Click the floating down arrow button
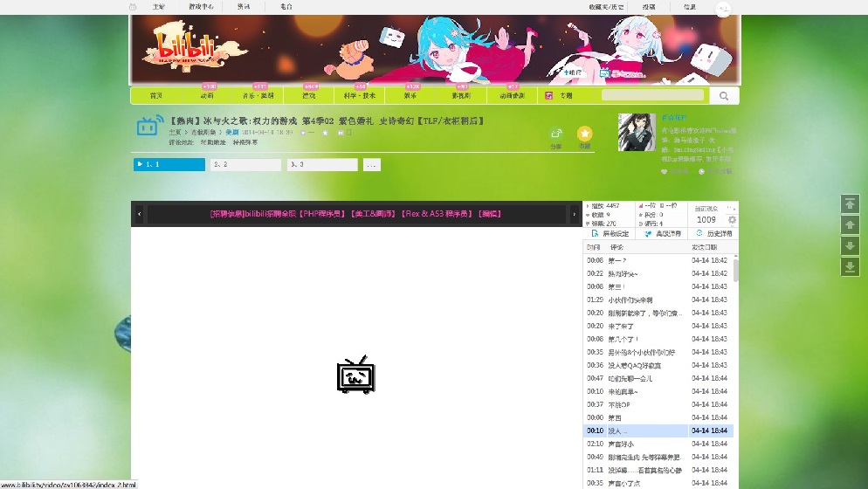 [x=850, y=246]
